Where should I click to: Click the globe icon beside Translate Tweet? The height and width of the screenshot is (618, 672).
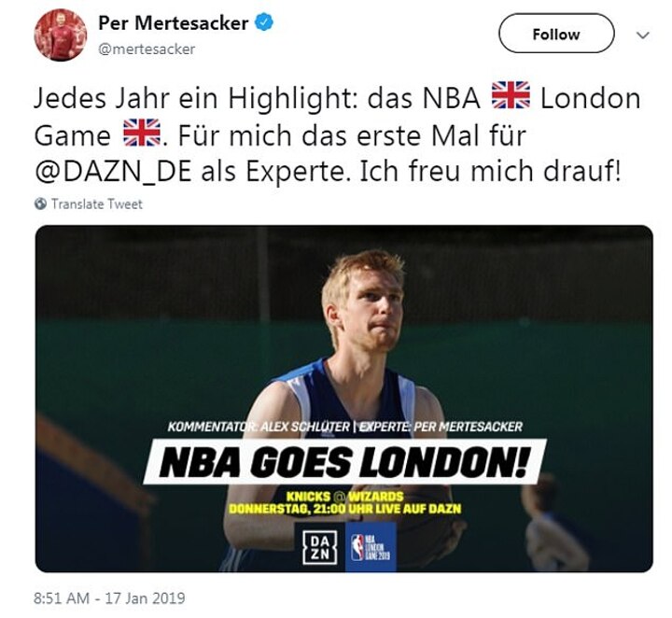pyautogui.click(x=40, y=204)
